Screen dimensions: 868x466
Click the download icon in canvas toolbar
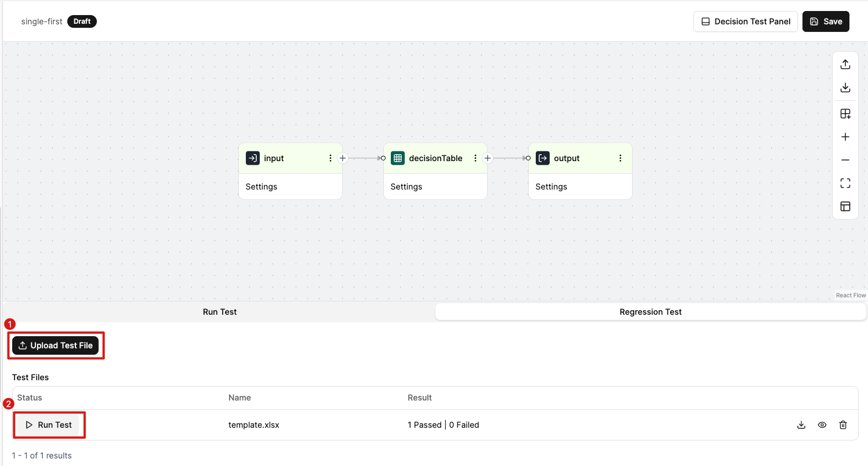pyautogui.click(x=845, y=88)
